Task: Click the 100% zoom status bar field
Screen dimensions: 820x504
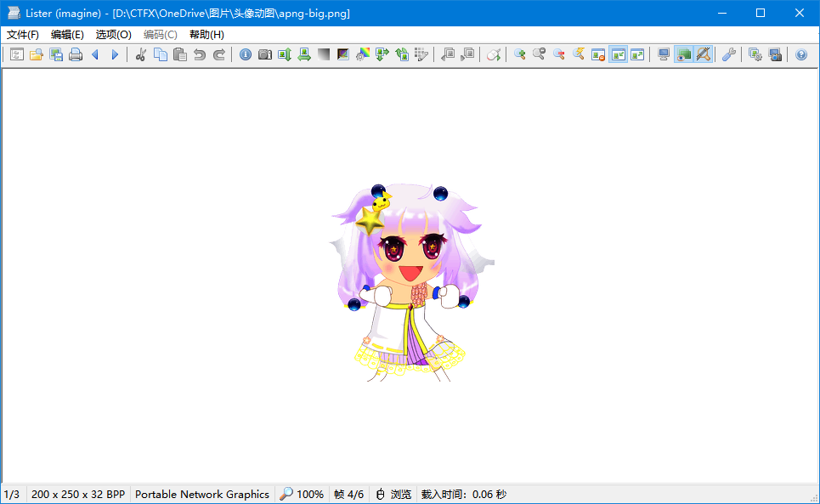Action: [303, 494]
